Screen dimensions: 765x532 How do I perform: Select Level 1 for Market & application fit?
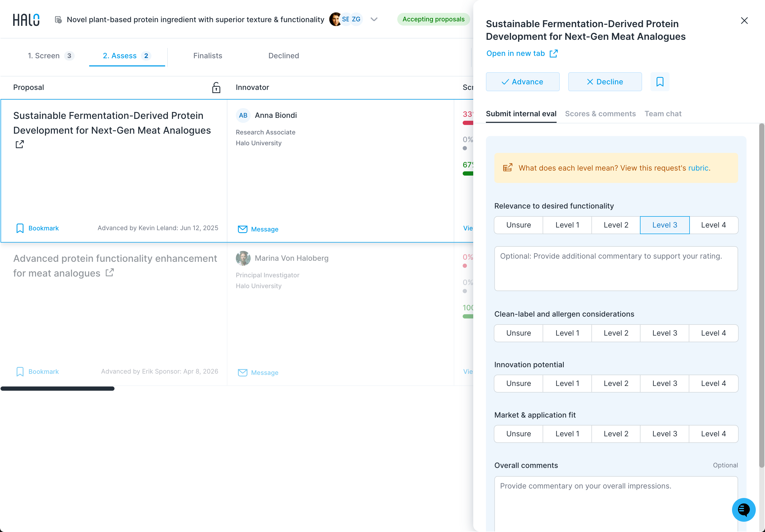tap(567, 434)
